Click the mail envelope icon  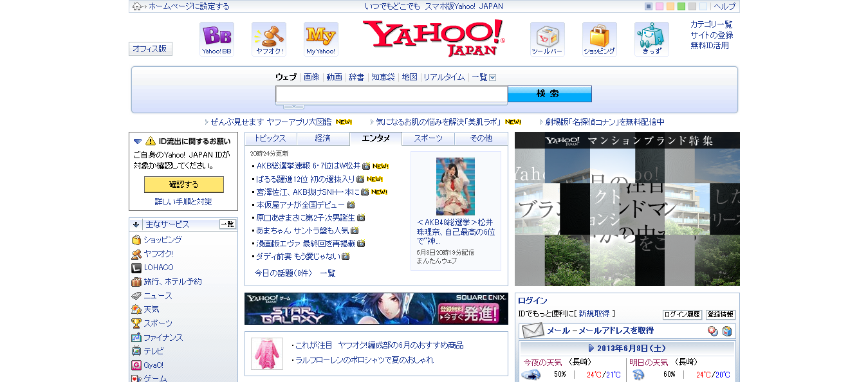(533, 331)
